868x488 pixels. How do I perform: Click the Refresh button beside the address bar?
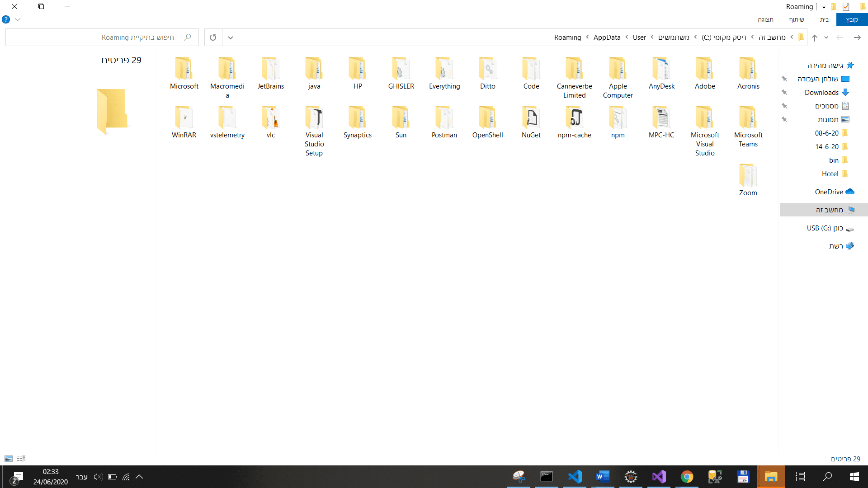point(213,38)
